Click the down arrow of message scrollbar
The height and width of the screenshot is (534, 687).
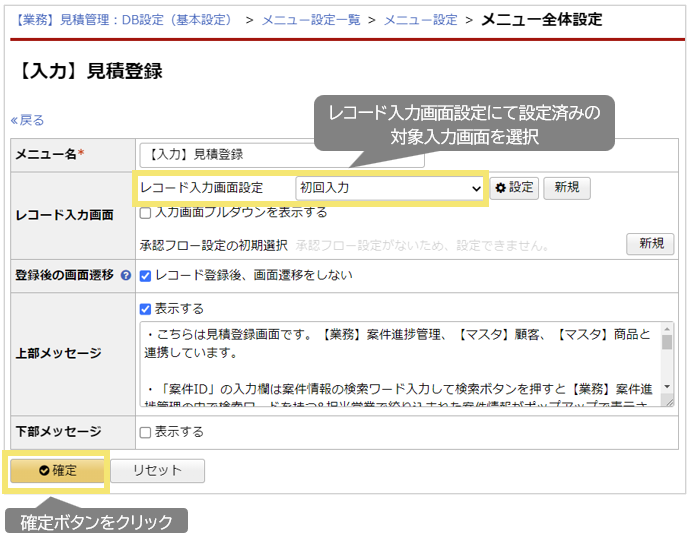tap(667, 386)
